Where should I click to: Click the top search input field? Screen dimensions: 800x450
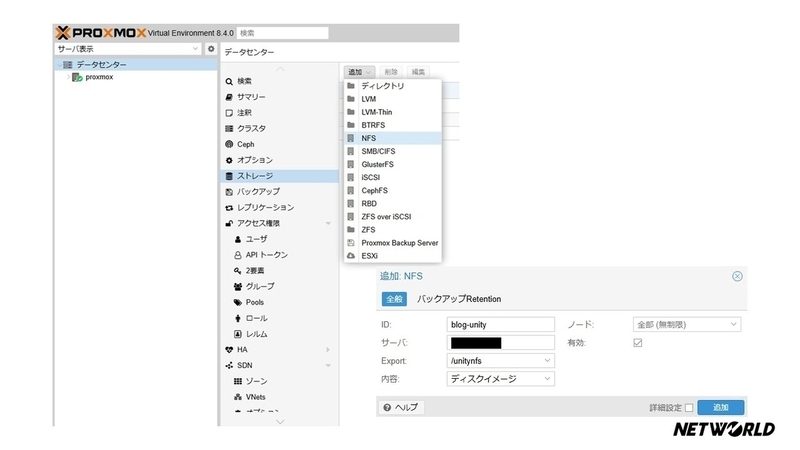click(x=283, y=33)
